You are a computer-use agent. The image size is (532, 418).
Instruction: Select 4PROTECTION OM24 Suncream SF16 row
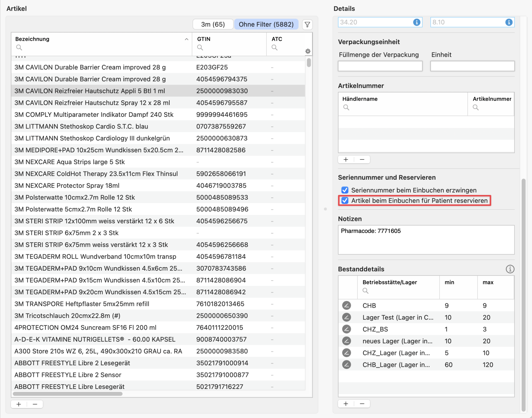[158, 328]
